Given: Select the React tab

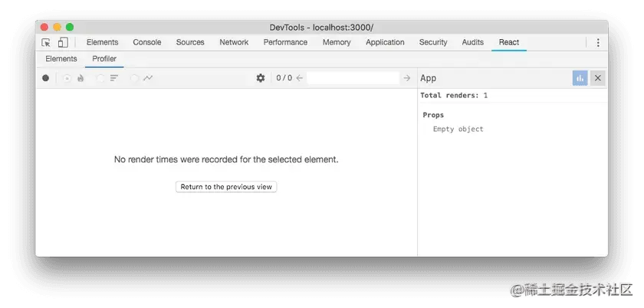Looking at the screenshot, I should click(x=509, y=42).
